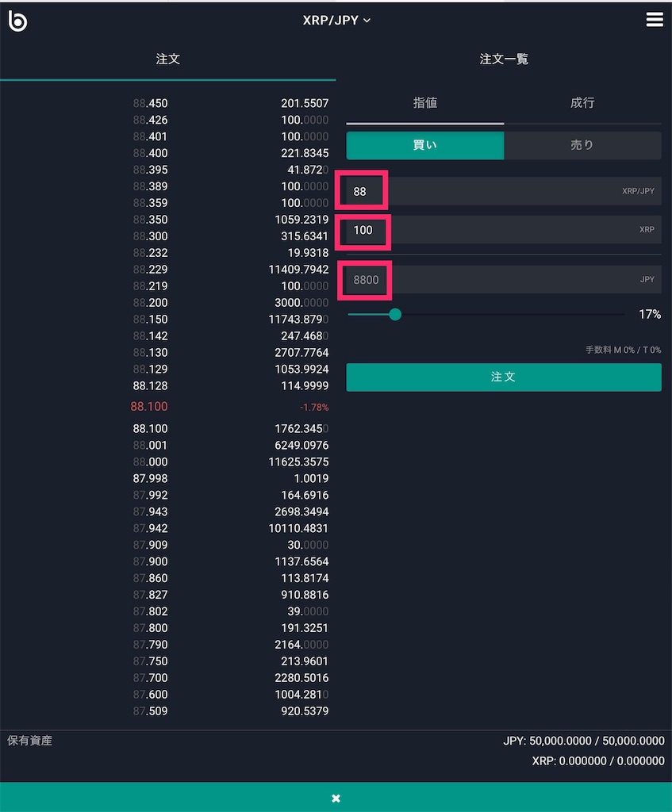Select ask price 88.400
The width and height of the screenshot is (672, 812).
pos(150,153)
